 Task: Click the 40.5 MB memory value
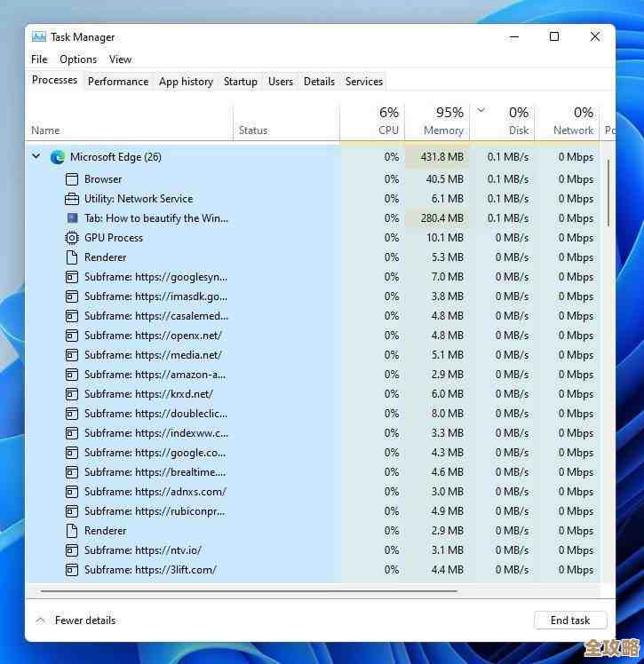[x=445, y=179]
